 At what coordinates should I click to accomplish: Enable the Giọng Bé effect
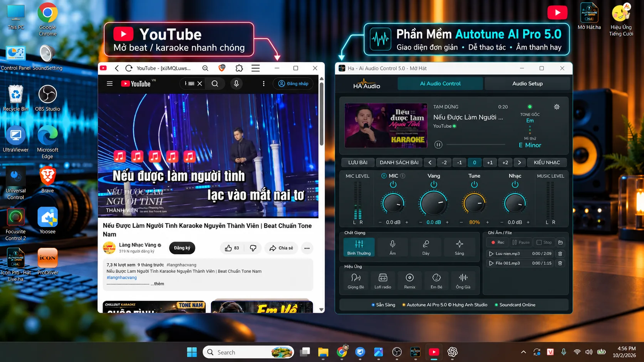pos(356,281)
